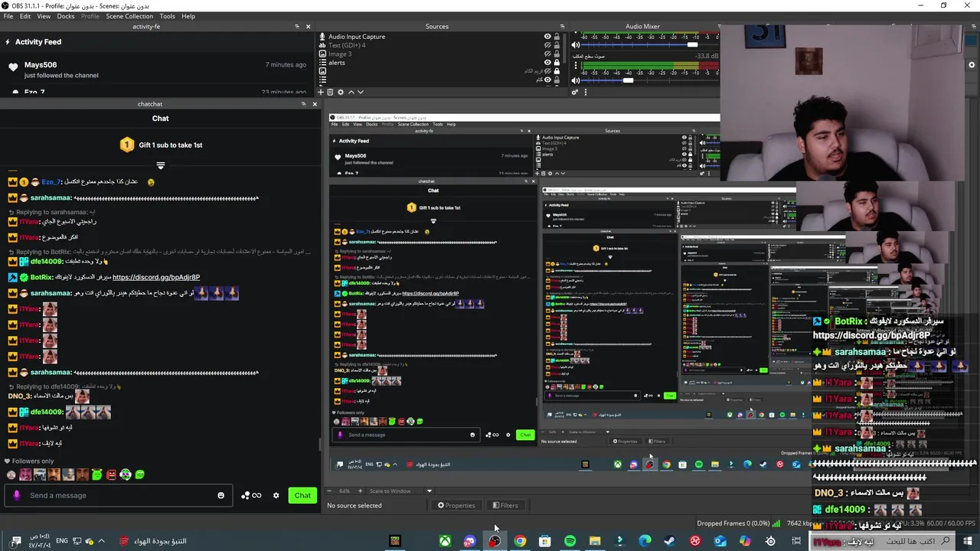Open the discord.gg/bpAdjr8P link in left chat
Screen dimensions: 980x551
pyautogui.click(x=156, y=277)
